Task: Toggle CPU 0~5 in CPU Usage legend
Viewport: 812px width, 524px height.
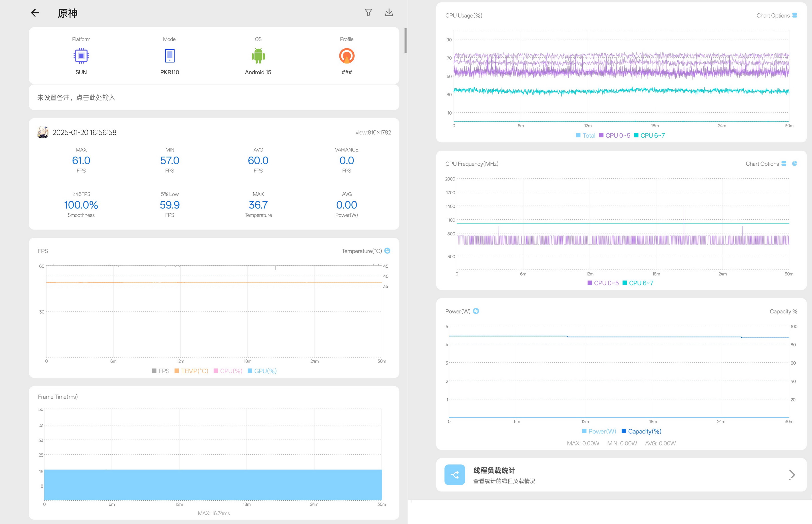Action: pyautogui.click(x=614, y=135)
